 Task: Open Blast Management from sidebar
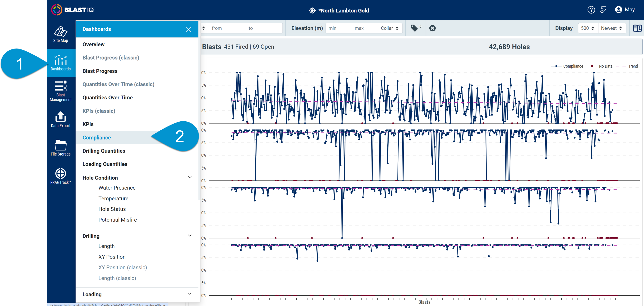coord(60,91)
